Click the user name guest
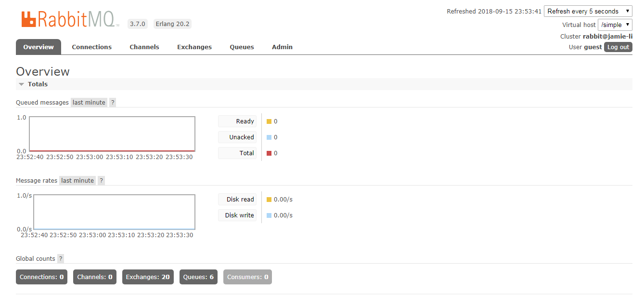The width and height of the screenshot is (644, 295). click(x=593, y=47)
